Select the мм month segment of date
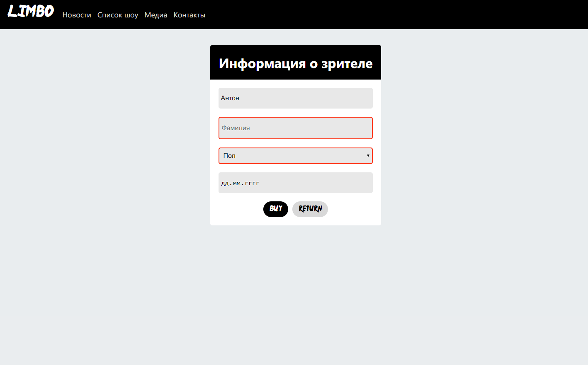The height and width of the screenshot is (365, 588). coord(236,183)
